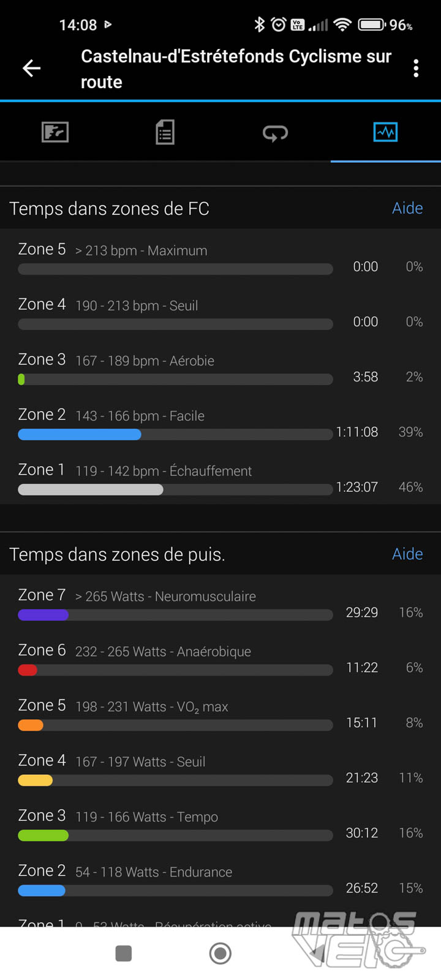The width and height of the screenshot is (441, 980).
Task: Open the stats details tab icon
Action: pyautogui.click(x=165, y=132)
